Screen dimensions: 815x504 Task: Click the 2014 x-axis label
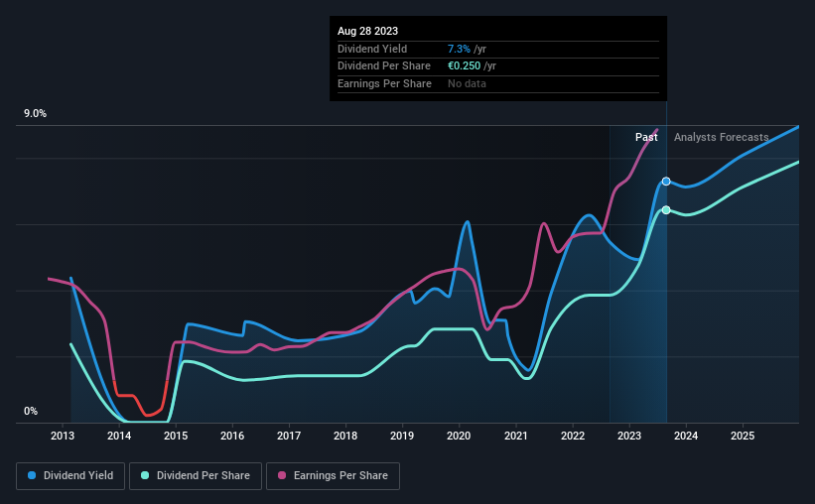pyautogui.click(x=119, y=436)
